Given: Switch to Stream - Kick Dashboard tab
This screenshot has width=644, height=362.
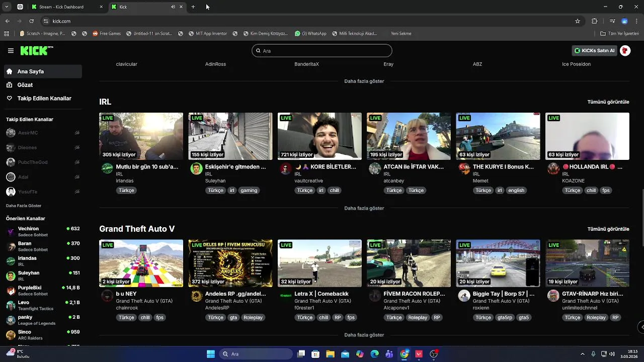Looking at the screenshot, I should point(66,7).
